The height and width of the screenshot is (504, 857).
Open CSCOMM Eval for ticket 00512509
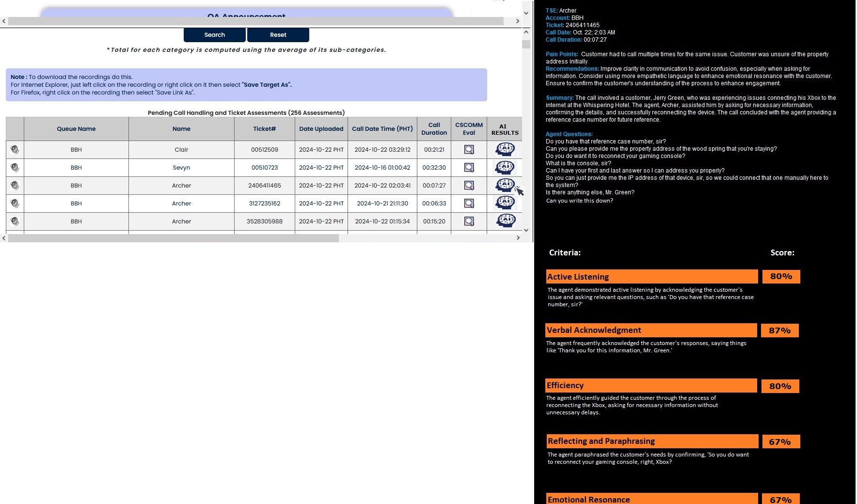[469, 150]
